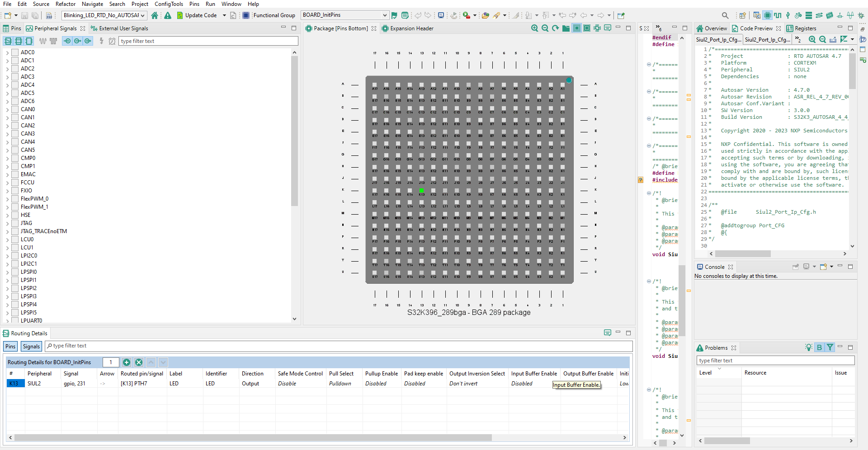
Task: Open the BOARD_InitPins functional group dropdown
Action: click(384, 15)
